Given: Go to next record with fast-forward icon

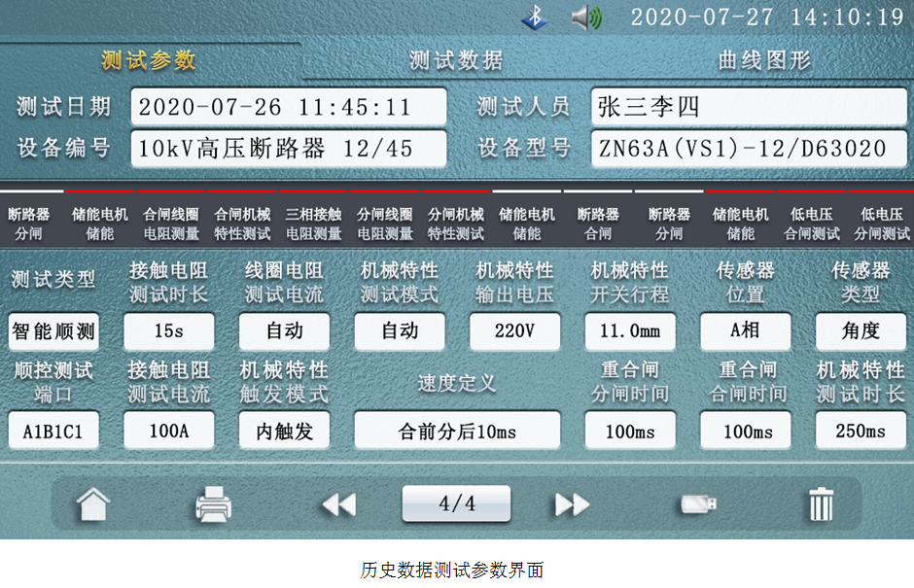Looking at the screenshot, I should [572, 504].
